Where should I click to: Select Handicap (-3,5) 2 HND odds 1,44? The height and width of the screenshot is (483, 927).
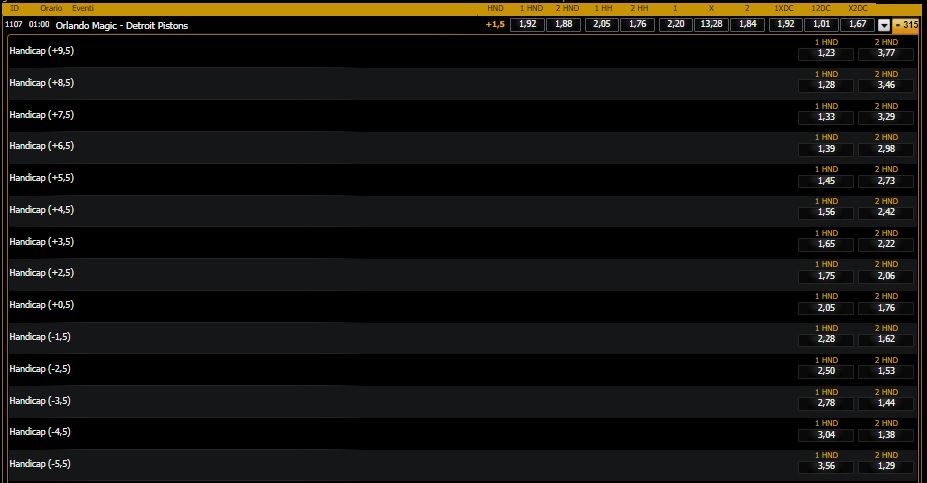pos(886,403)
